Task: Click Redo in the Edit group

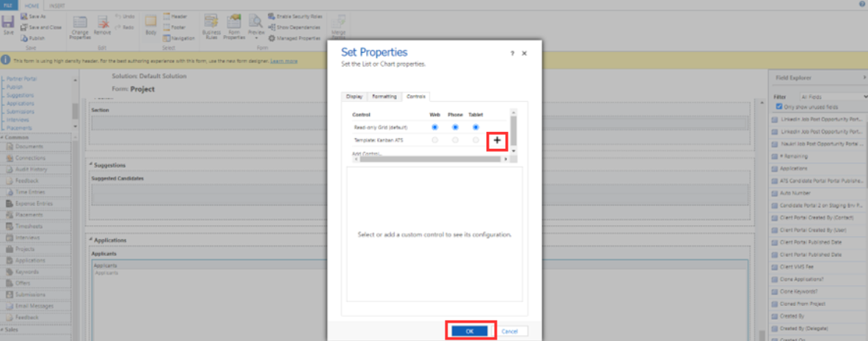Action: point(125,27)
